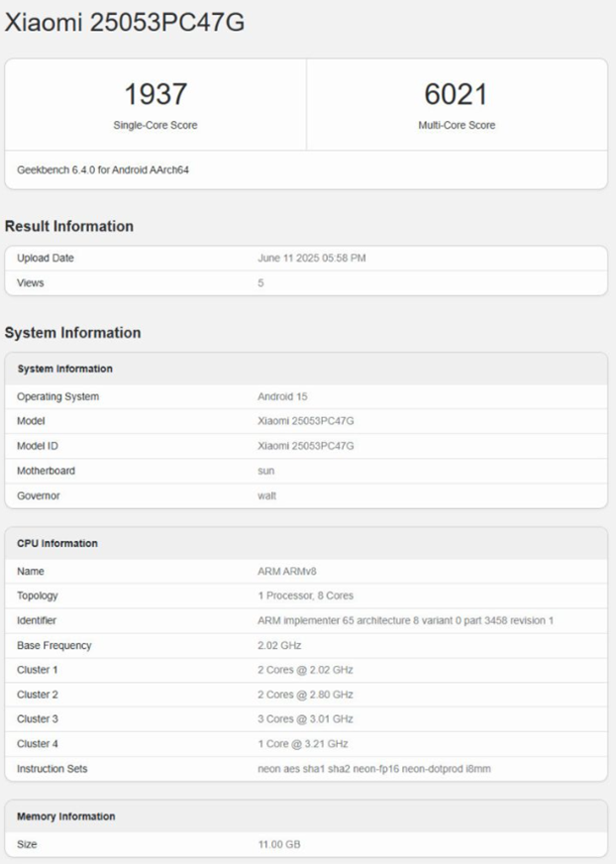
Task: Click the Views row count value
Action: pyautogui.click(x=261, y=283)
